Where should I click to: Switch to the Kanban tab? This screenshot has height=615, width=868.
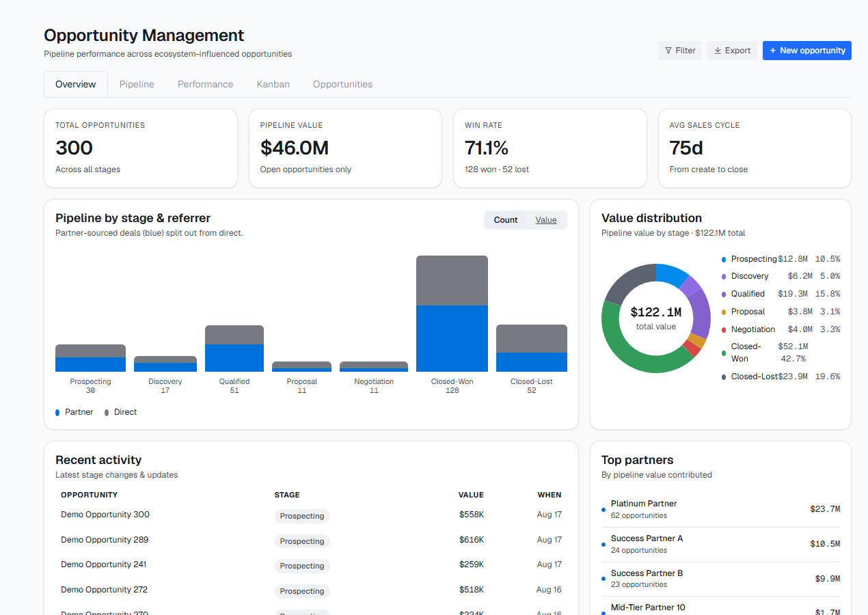click(273, 84)
